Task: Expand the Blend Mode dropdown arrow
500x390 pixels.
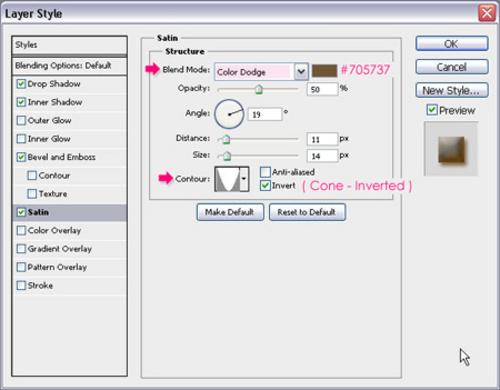Action: pos(301,71)
